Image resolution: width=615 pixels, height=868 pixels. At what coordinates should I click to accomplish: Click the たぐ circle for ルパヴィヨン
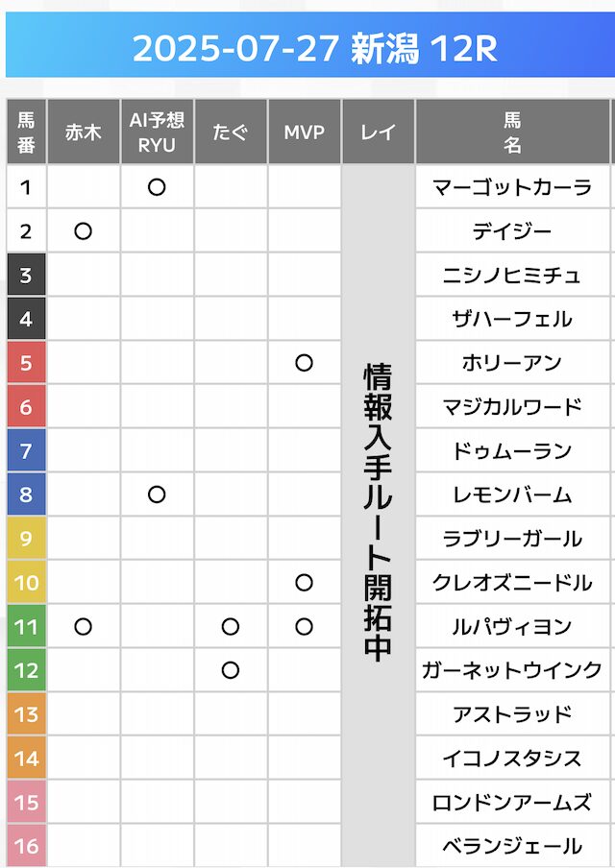(231, 627)
